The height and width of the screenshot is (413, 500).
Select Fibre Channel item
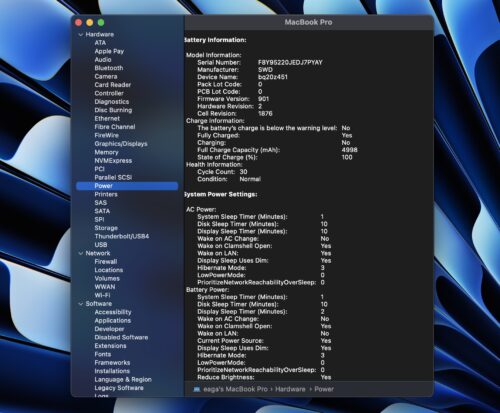point(115,127)
